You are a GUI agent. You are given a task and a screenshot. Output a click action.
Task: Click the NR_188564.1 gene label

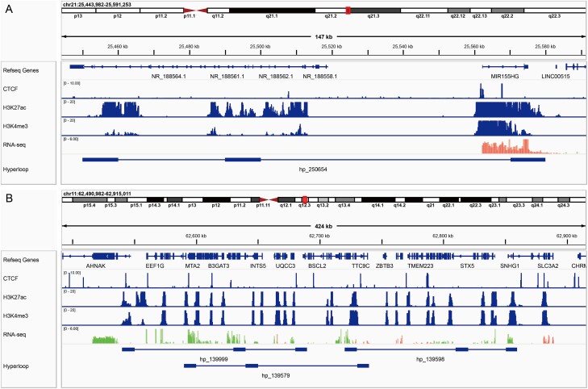click(169, 76)
